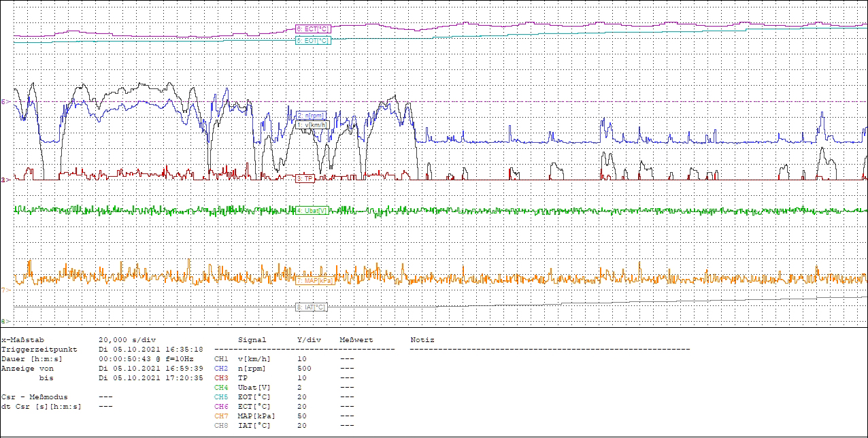Select the v[km/h] trace label
This screenshot has width=868, height=438.
[x=313, y=124]
